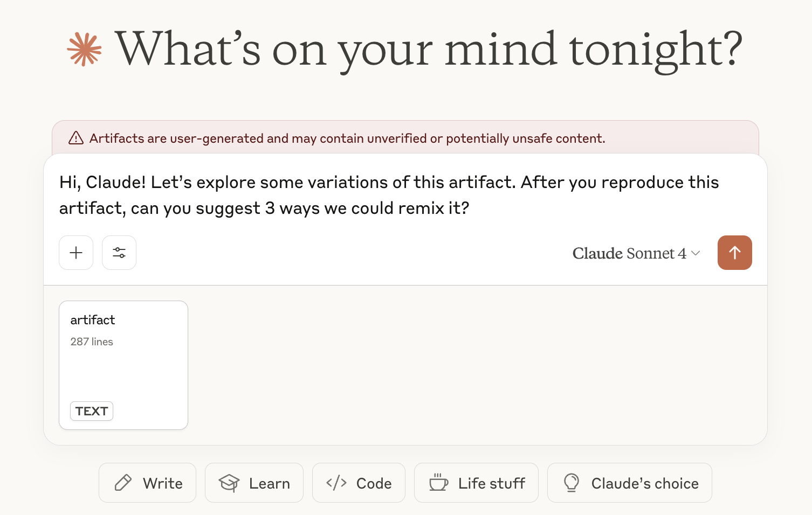The image size is (812, 515).
Task: Click the pencil icon for Write
Action: coord(123,483)
